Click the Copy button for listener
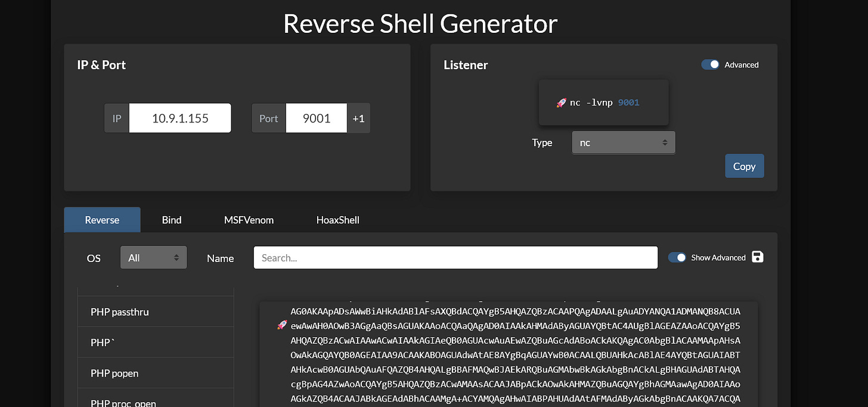This screenshot has width=868, height=407. [x=744, y=166]
